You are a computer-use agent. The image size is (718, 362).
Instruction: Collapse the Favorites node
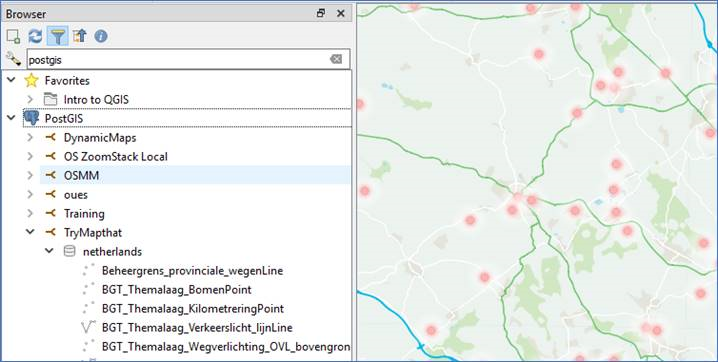click(11, 80)
